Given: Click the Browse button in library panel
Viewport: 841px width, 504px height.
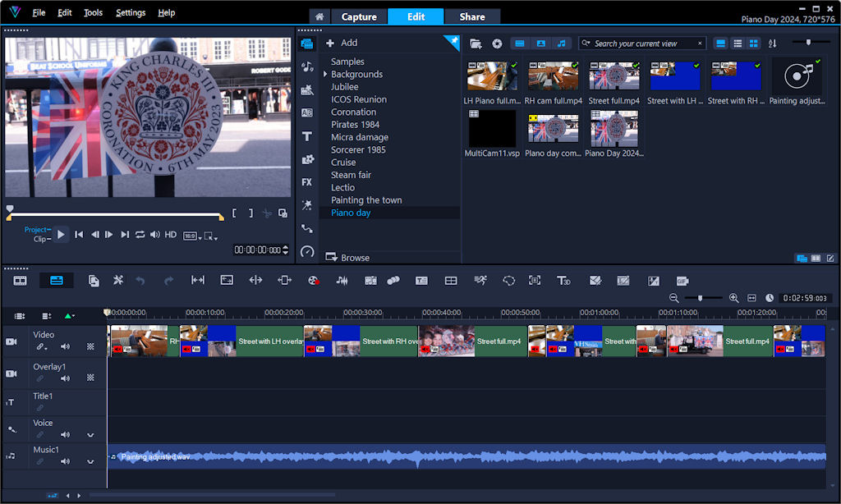Looking at the screenshot, I should 347,258.
